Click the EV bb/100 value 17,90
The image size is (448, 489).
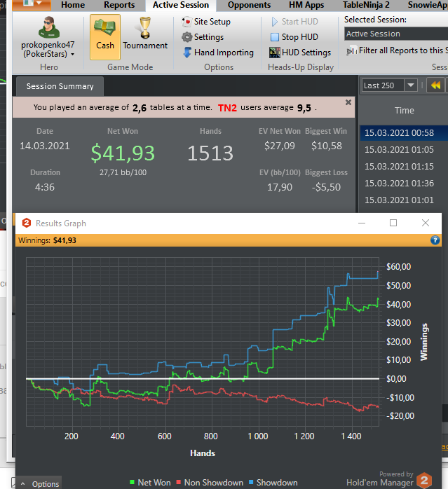tap(280, 187)
